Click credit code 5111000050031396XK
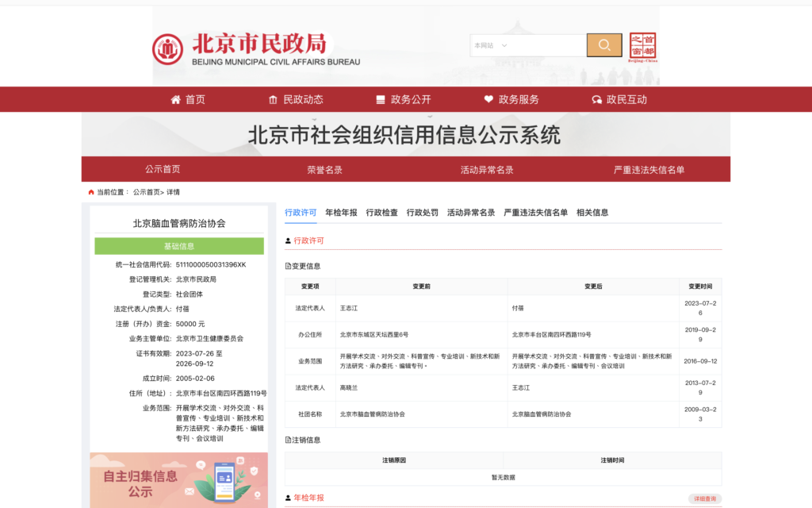The image size is (812, 508). pos(211,265)
